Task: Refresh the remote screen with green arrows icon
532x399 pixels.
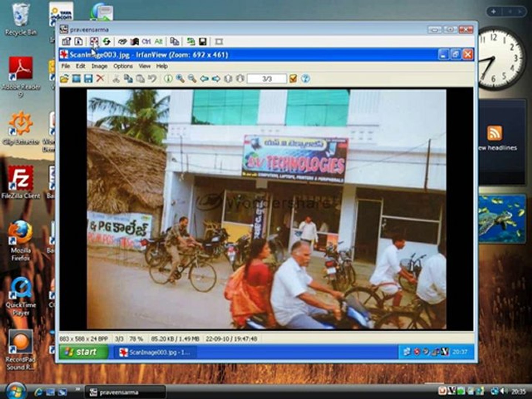Action: click(106, 41)
